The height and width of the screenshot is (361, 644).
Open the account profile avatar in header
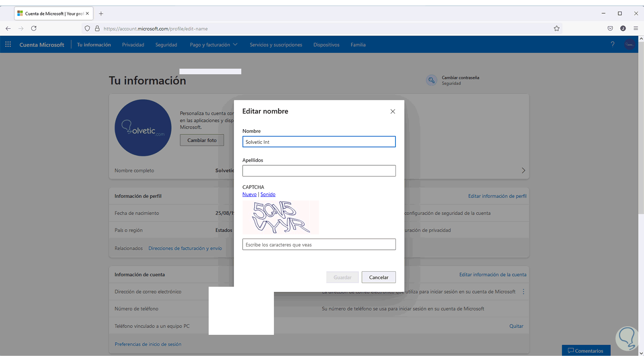point(629,44)
